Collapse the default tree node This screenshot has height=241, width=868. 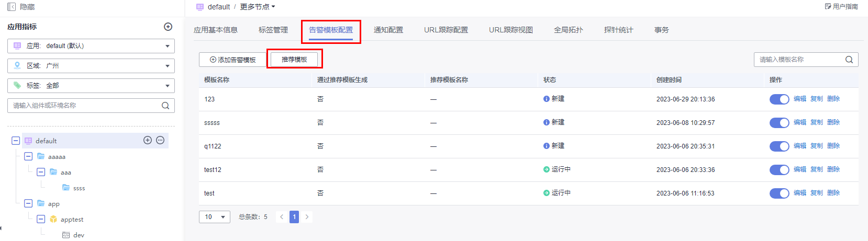pos(16,141)
